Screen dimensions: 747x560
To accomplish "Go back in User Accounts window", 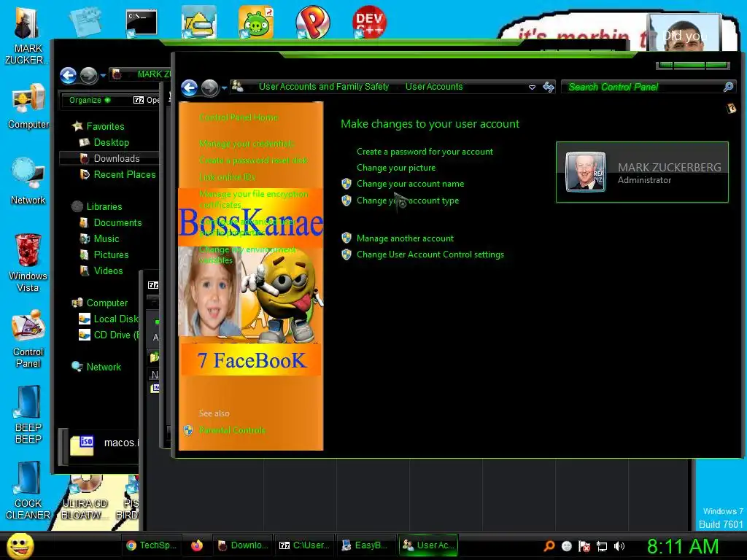I will [190, 88].
